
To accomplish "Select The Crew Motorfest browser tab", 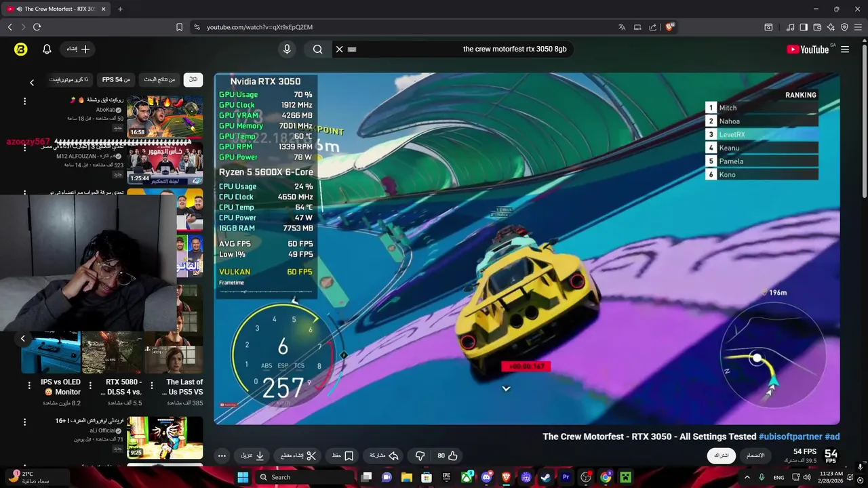I will (57, 9).
